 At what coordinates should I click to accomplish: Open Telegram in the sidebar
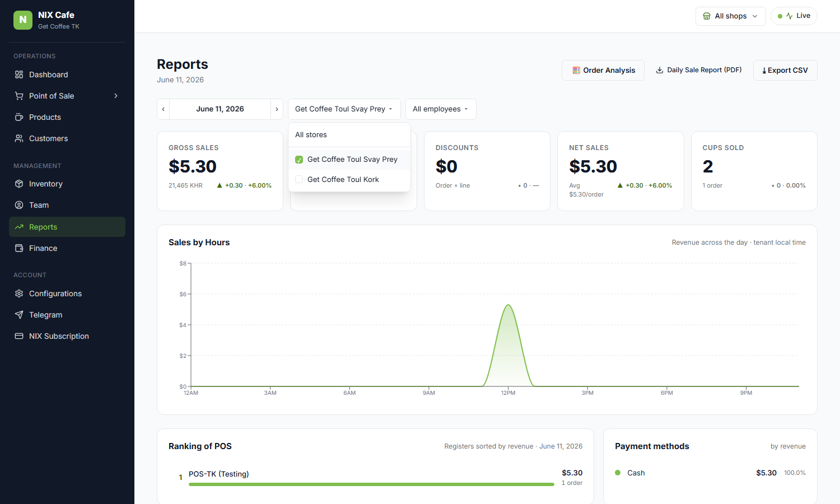[67, 315]
